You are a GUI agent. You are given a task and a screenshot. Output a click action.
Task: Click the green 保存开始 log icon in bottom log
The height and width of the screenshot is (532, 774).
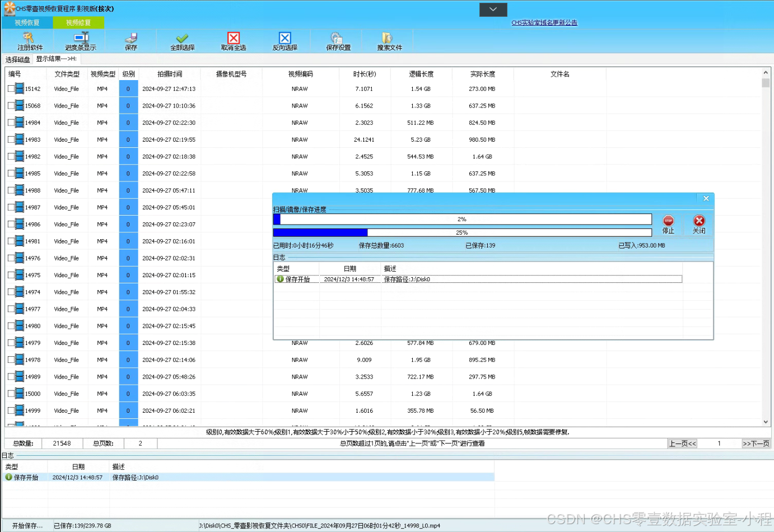[8, 477]
